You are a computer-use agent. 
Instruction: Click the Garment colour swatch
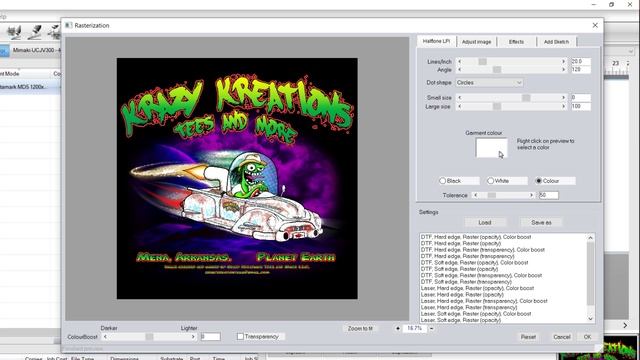click(x=491, y=148)
